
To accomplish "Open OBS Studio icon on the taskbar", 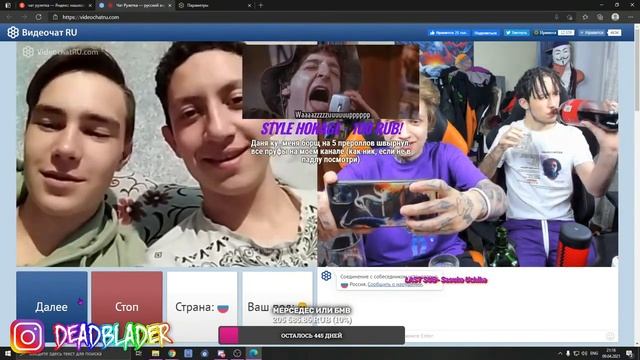I will [x=237, y=353].
